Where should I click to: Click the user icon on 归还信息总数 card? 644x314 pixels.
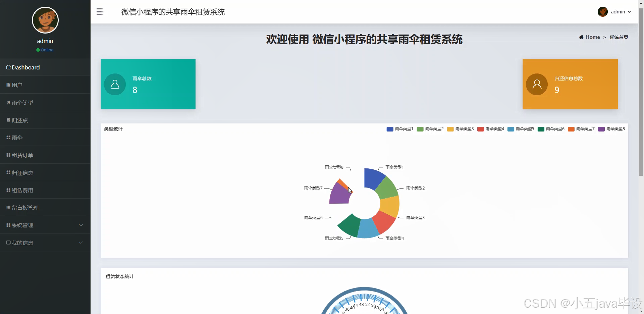(537, 84)
